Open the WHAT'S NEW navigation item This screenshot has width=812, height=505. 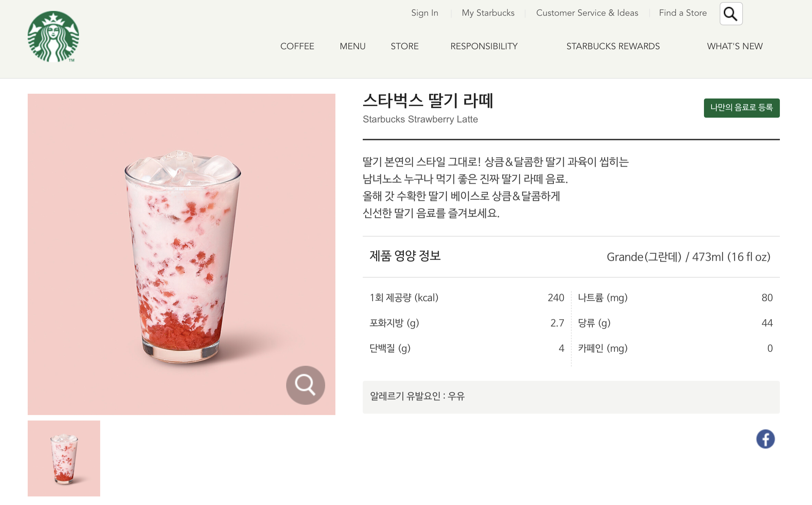(x=735, y=46)
